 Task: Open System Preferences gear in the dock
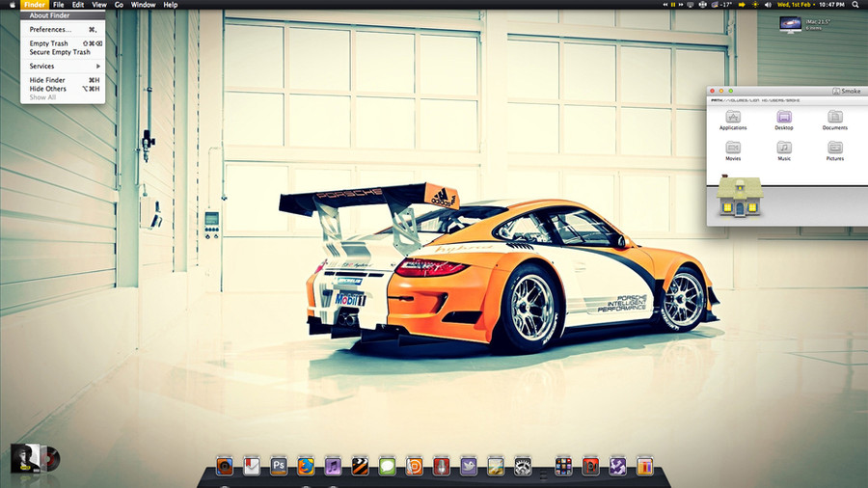point(523,467)
